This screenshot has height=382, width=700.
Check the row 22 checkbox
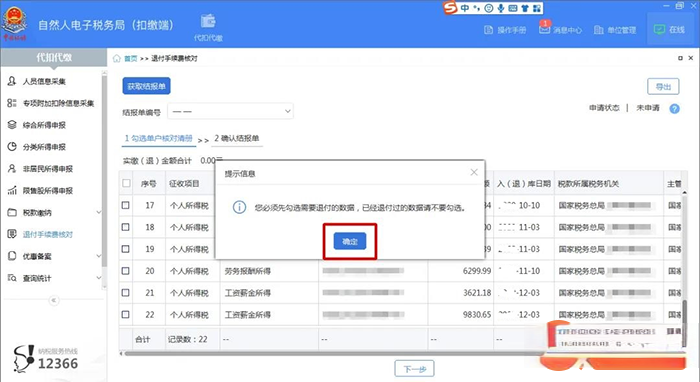click(126, 315)
